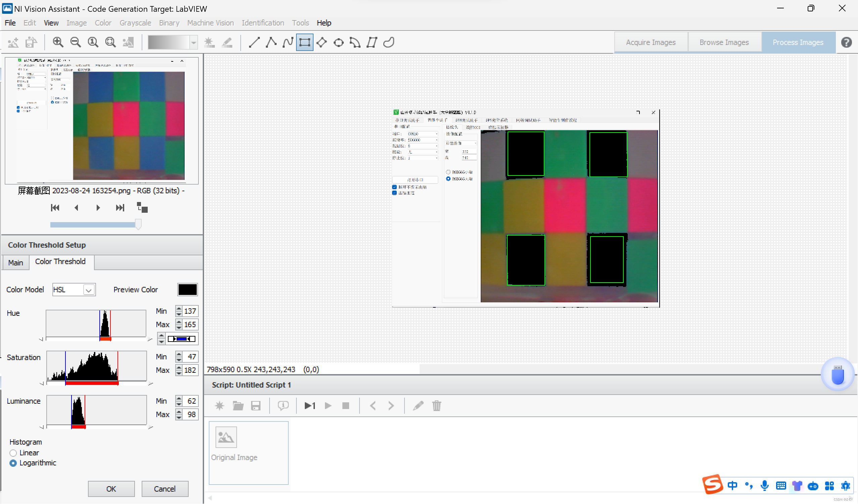Go to the last image in the browser
The height and width of the screenshot is (504, 858).
coord(120,208)
